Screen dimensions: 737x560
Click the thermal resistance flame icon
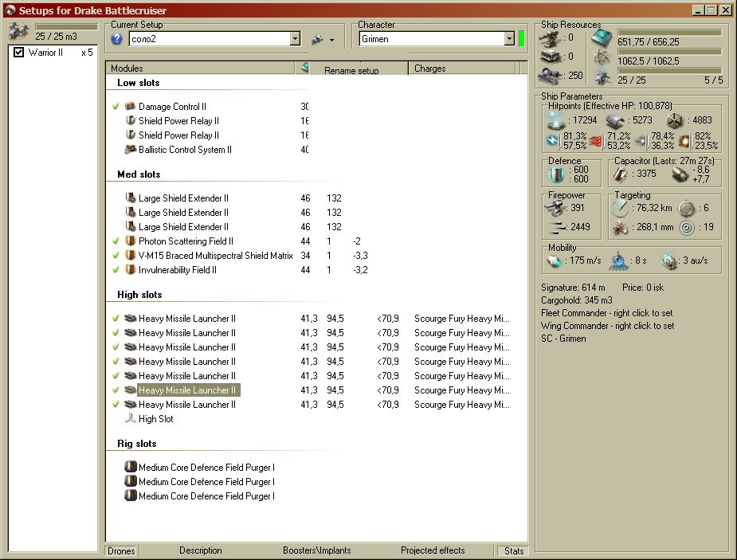tap(596, 141)
